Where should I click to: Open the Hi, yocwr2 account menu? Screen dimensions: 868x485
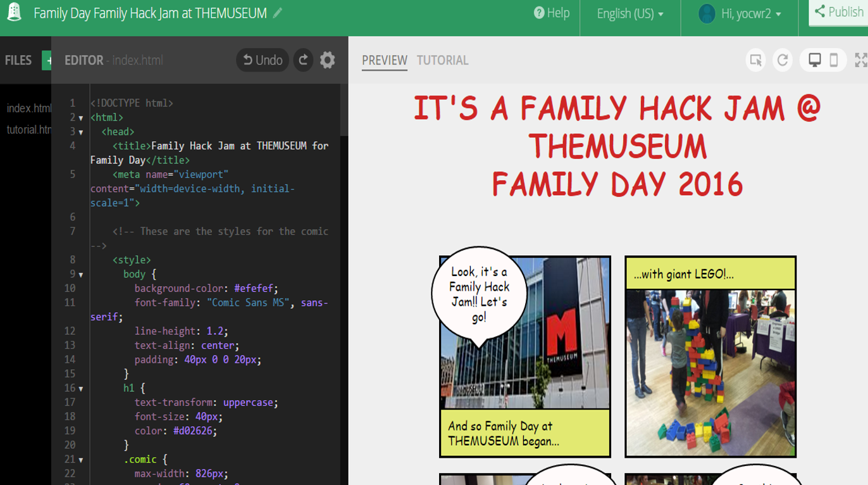[x=751, y=13]
